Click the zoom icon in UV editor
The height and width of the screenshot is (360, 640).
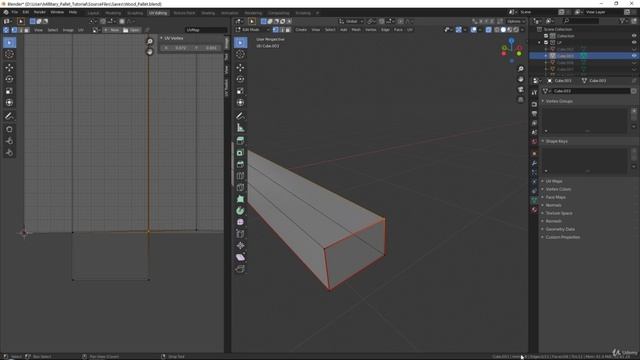coord(150,42)
